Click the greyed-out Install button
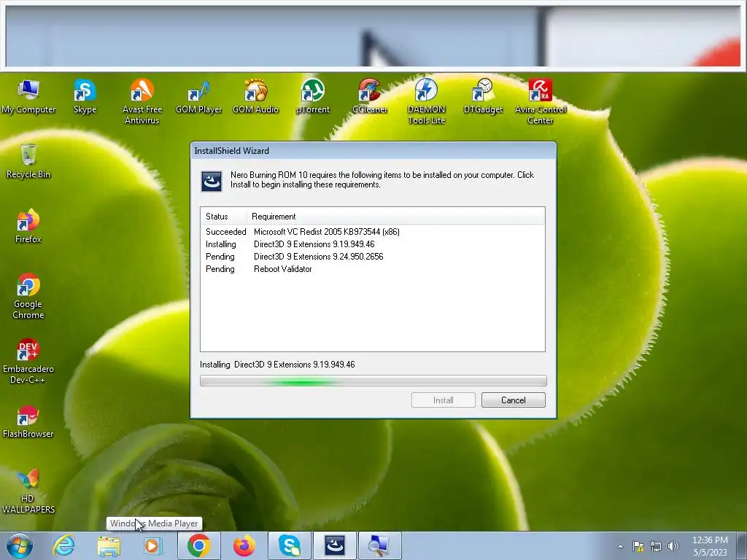This screenshot has width=747, height=560. 443,400
